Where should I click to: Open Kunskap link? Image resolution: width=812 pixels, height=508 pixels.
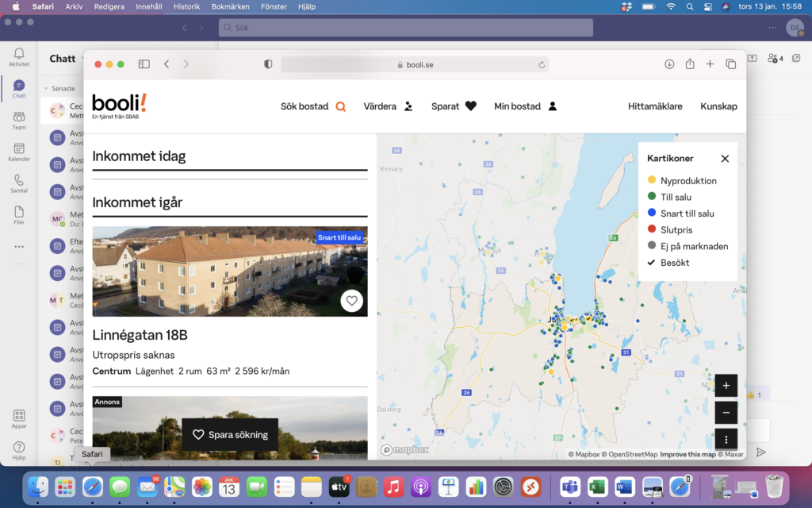pyautogui.click(x=718, y=106)
